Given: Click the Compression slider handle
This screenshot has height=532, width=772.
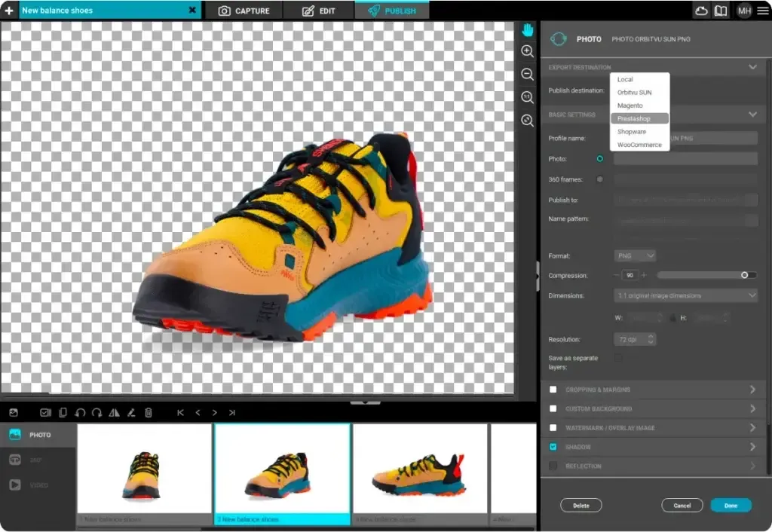Looking at the screenshot, I should [x=744, y=275].
